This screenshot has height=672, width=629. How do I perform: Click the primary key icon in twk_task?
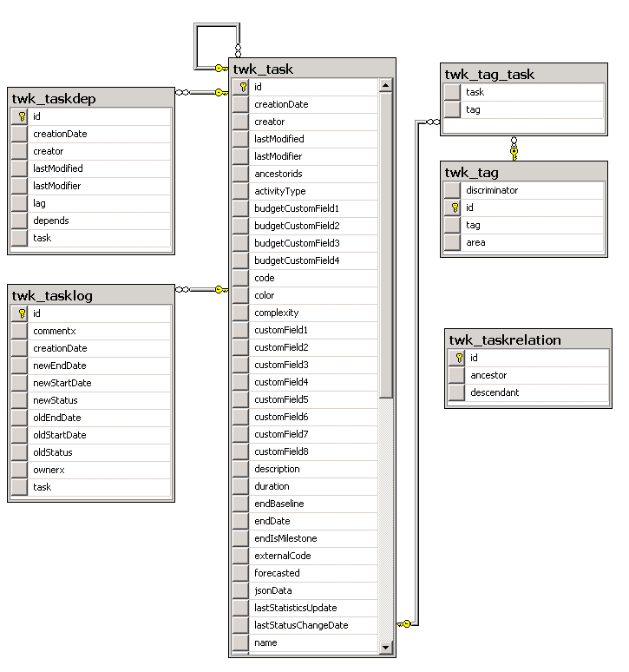[x=242, y=87]
